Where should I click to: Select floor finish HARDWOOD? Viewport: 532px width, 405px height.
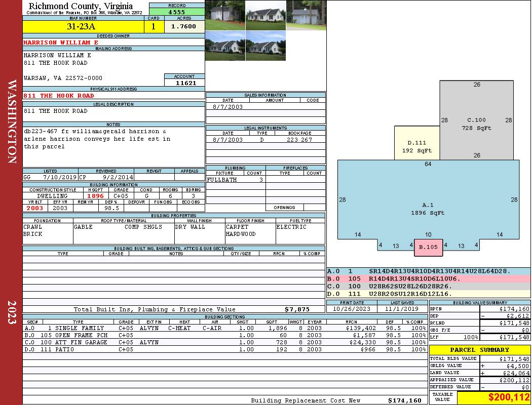pos(241,234)
